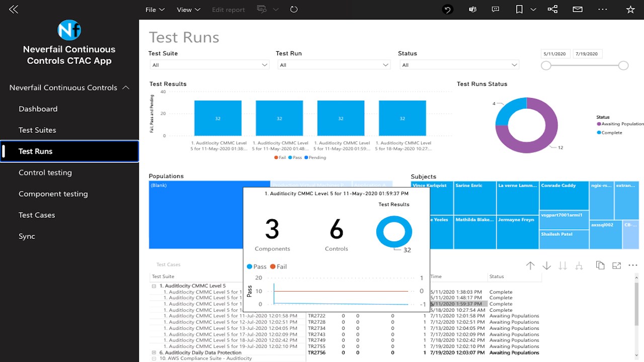Click the date slider left handle
Viewport: 644px width, 362px height.
(546, 65)
